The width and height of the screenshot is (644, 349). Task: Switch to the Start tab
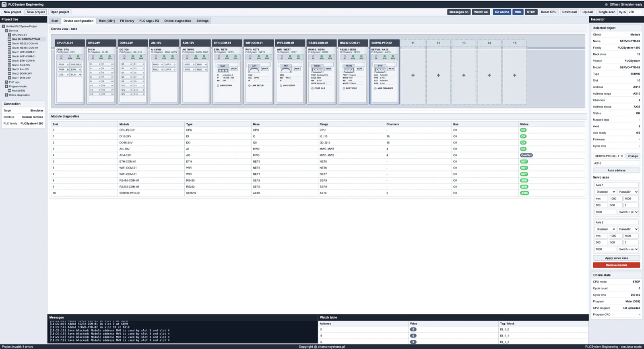coord(55,21)
